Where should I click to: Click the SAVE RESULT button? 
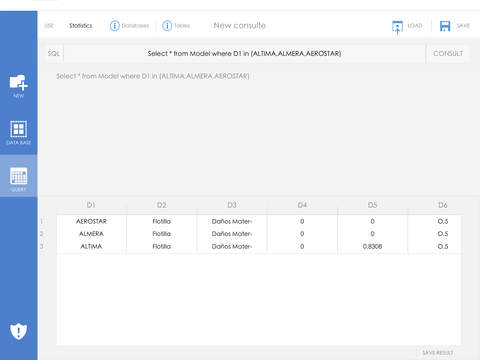pos(438,353)
